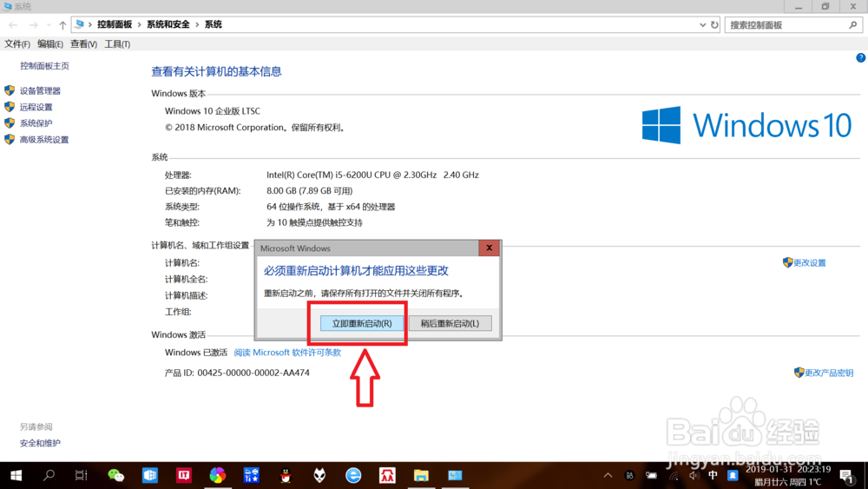Select the System (系统) breadcrumb
The width and height of the screenshot is (868, 489).
[x=214, y=24]
